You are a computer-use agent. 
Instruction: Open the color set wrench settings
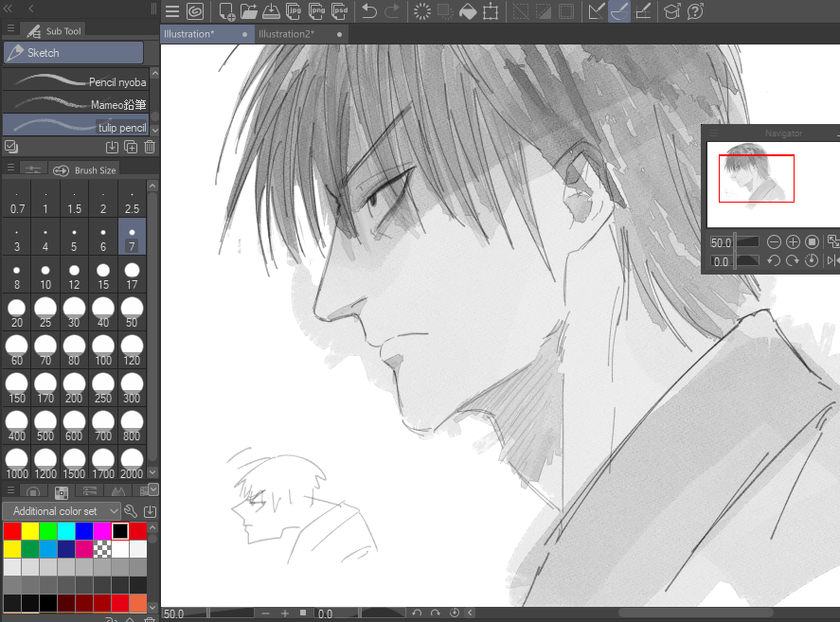coord(130,510)
